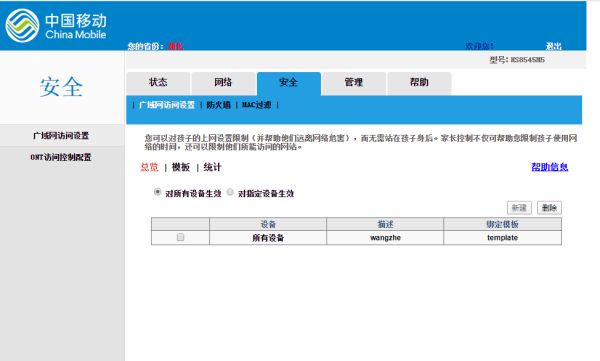
Task: Switch to the 网络 tab
Action: coord(223,83)
